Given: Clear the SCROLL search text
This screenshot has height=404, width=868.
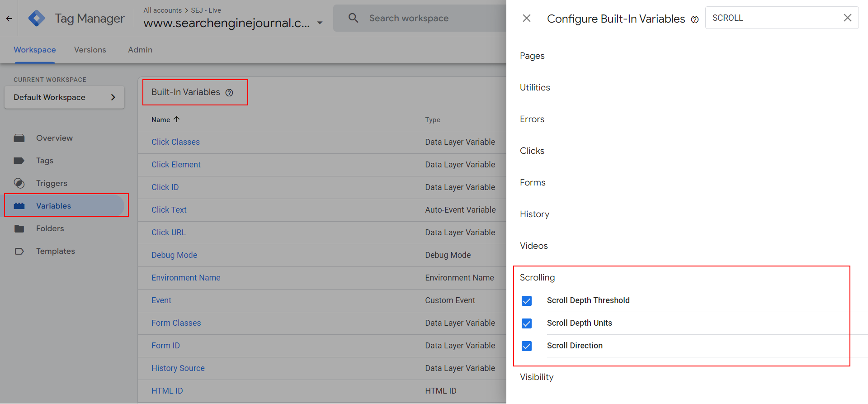Looking at the screenshot, I should coord(848,18).
